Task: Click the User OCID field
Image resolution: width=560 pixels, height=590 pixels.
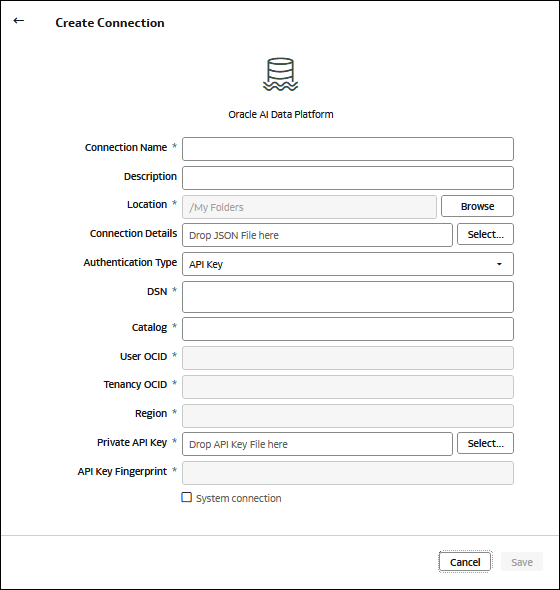Action: click(x=348, y=358)
